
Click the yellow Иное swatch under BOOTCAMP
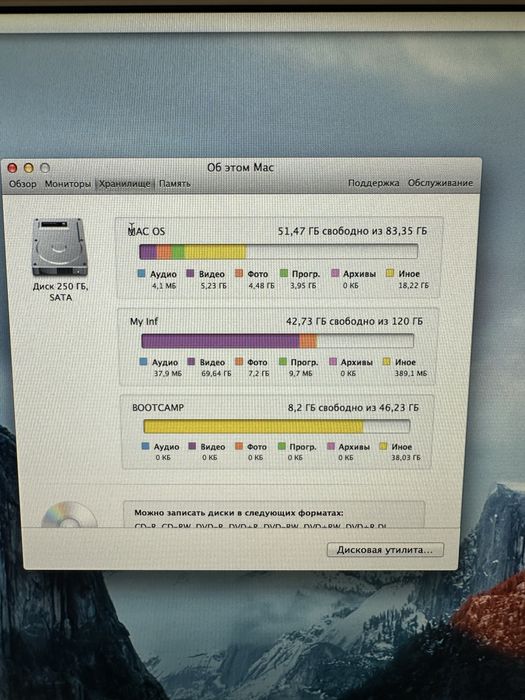pyautogui.click(x=383, y=446)
